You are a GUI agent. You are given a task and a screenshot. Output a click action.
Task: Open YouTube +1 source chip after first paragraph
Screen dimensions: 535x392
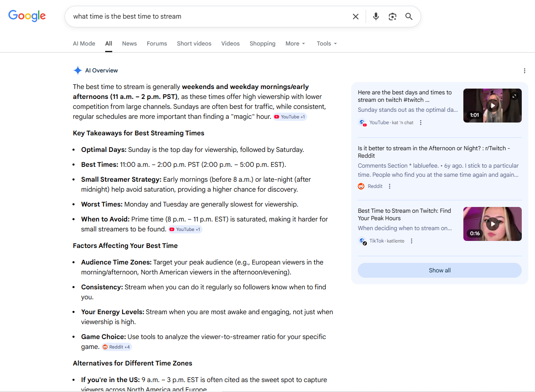click(290, 117)
